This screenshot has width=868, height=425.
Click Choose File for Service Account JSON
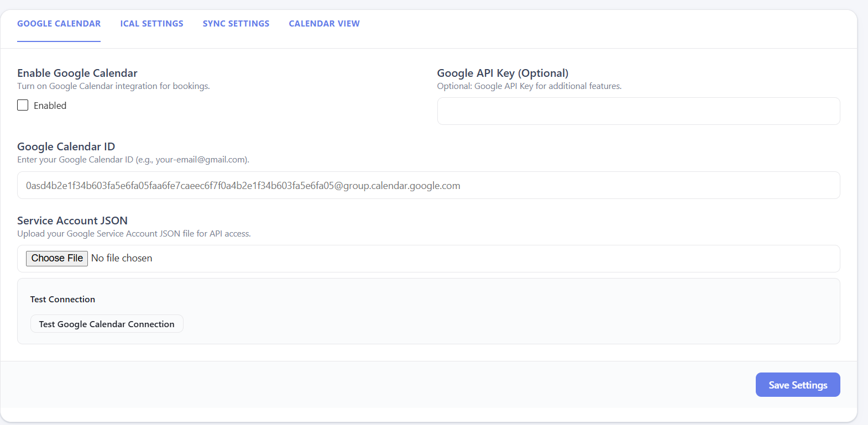coord(57,258)
